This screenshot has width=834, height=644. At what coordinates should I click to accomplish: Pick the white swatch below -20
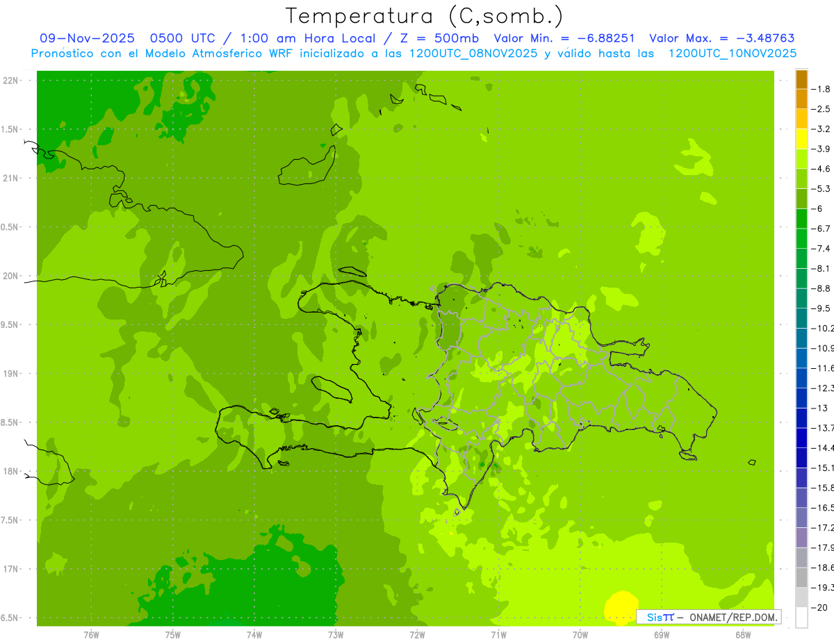pos(801,617)
